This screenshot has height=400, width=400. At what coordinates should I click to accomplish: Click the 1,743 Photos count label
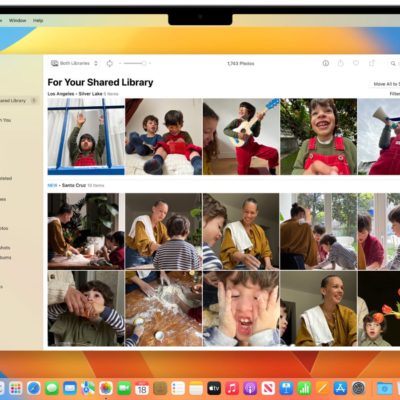[x=241, y=63]
